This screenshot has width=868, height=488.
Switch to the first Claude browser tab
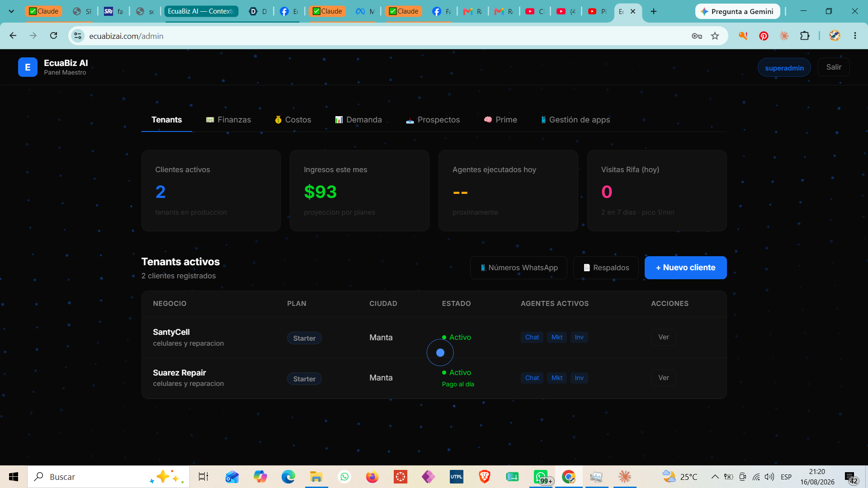point(44,11)
